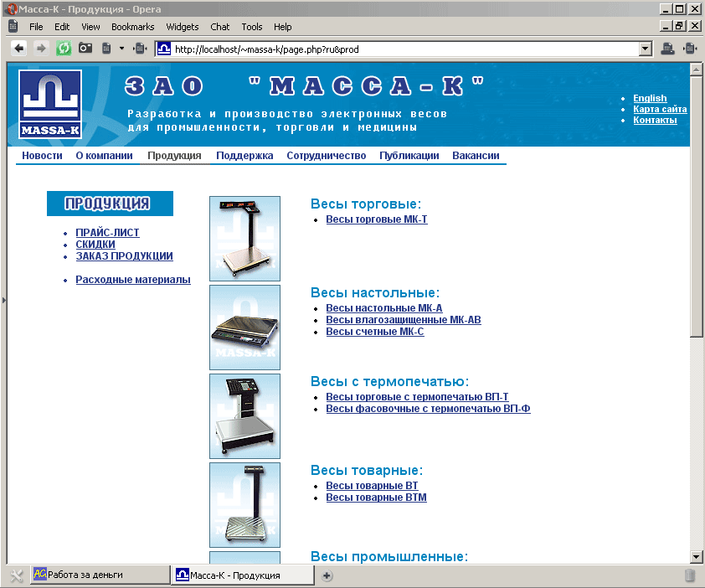Click the tabletop scales product thumbnail
The height and width of the screenshot is (588, 705).
tap(244, 327)
